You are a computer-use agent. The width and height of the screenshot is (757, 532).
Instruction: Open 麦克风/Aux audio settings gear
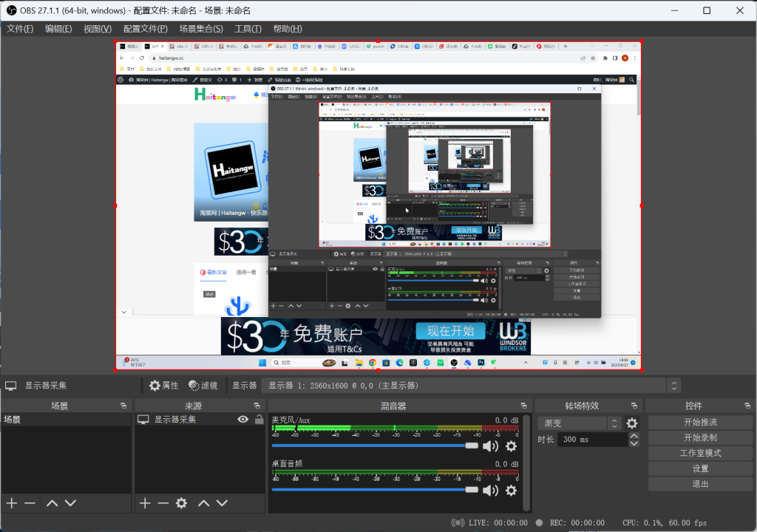511,446
